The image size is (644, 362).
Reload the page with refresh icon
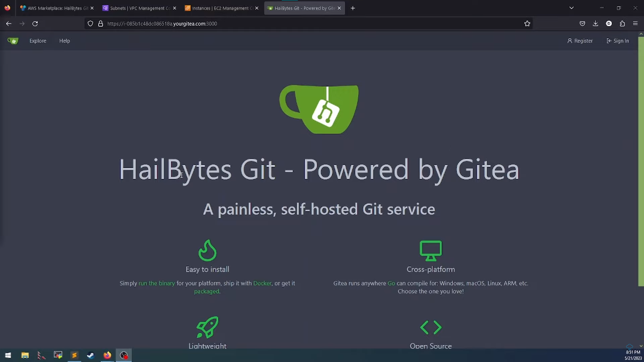point(35,24)
